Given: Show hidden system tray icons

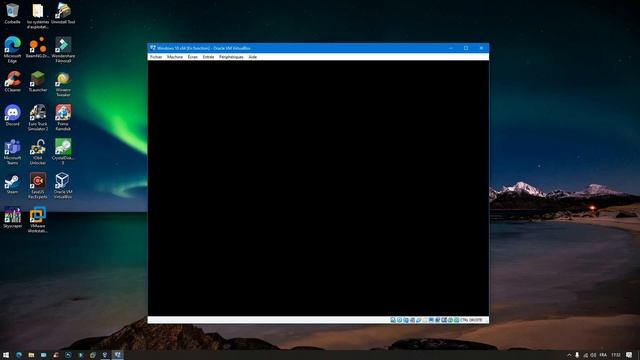Looking at the screenshot, I should pyautogui.click(x=569, y=355).
